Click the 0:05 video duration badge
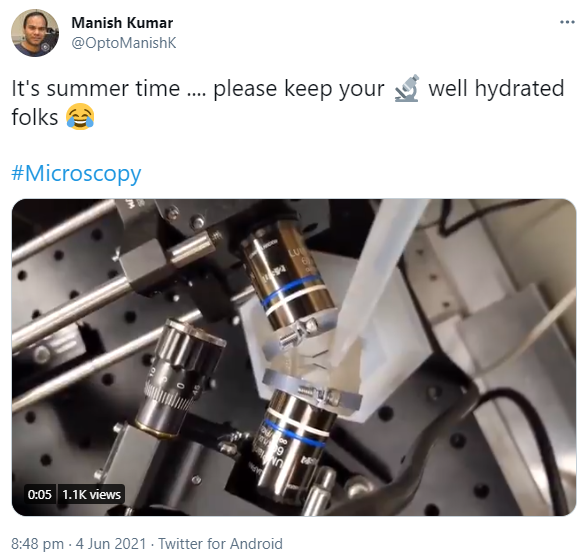 (x=39, y=495)
